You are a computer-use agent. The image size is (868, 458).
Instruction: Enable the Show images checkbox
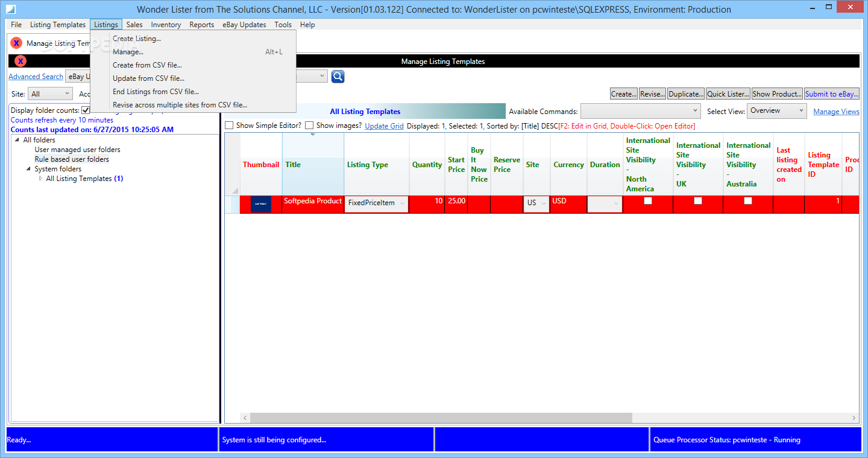point(309,126)
